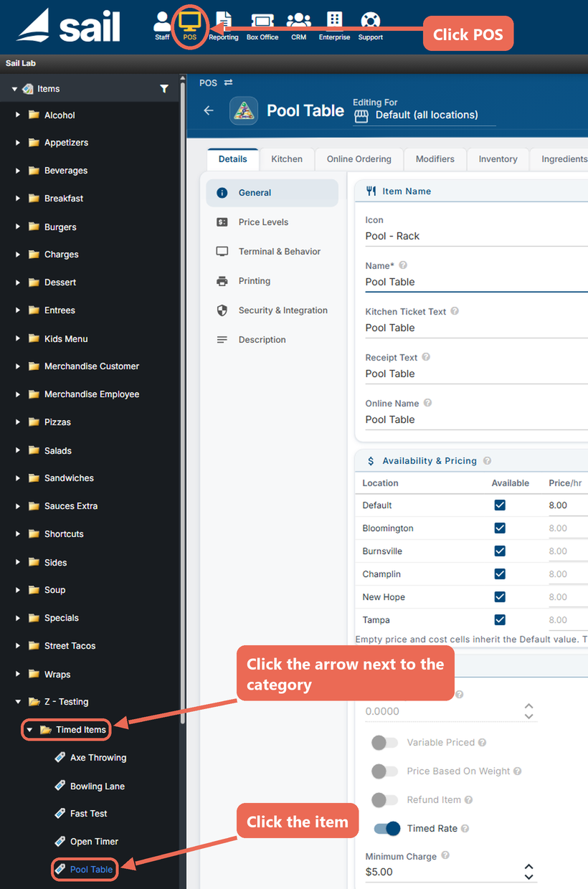588x889 pixels.
Task: Click the Name input field
Action: point(476,282)
